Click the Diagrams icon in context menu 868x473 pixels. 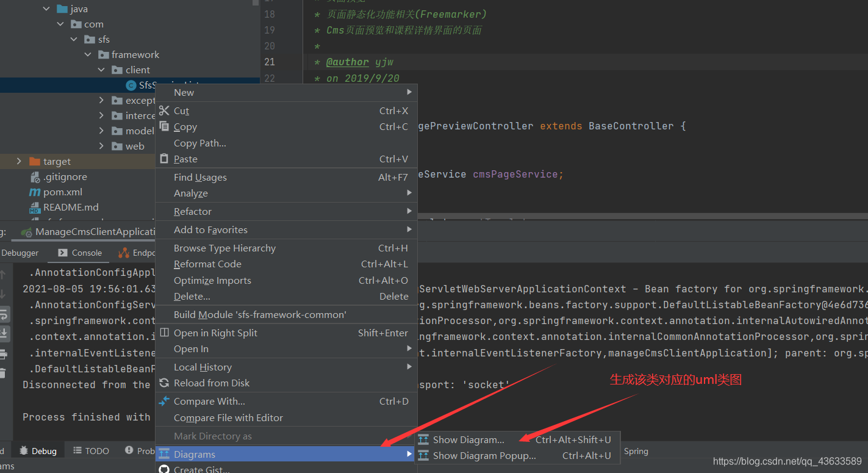163,454
